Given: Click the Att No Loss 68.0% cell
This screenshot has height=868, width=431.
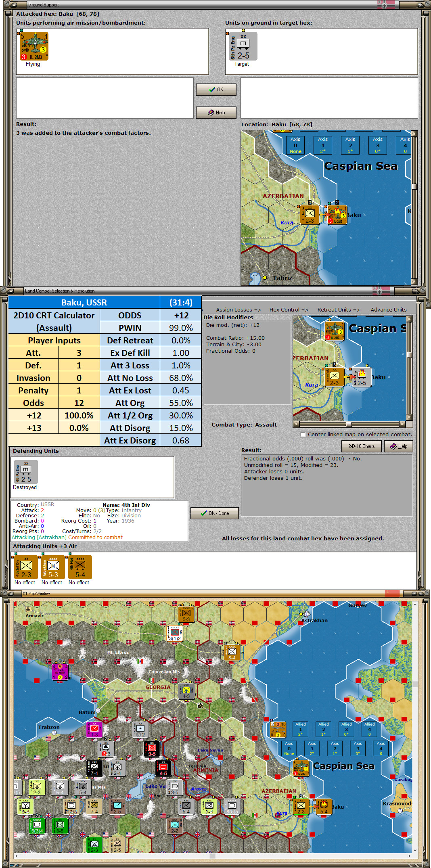Looking at the screenshot, I should point(181,378).
